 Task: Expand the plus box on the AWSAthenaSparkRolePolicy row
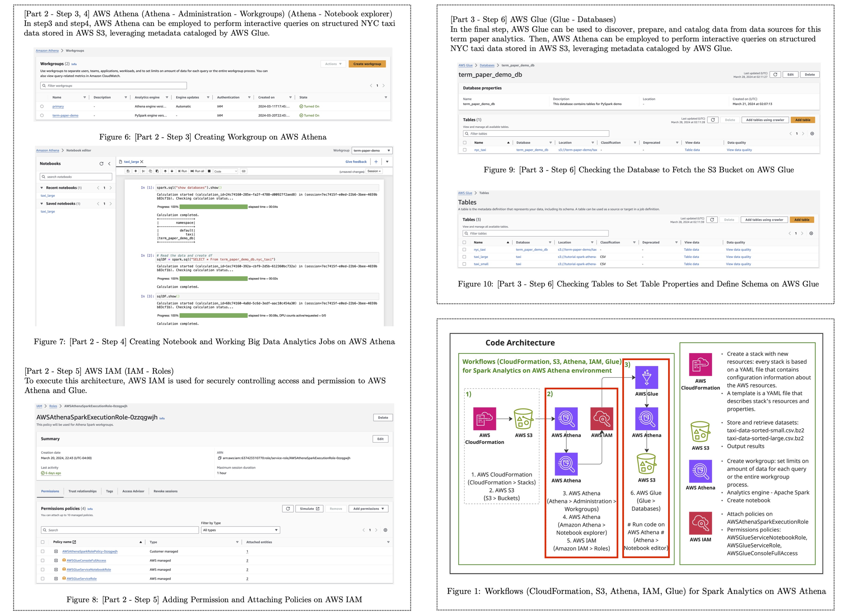pyautogui.click(x=56, y=551)
